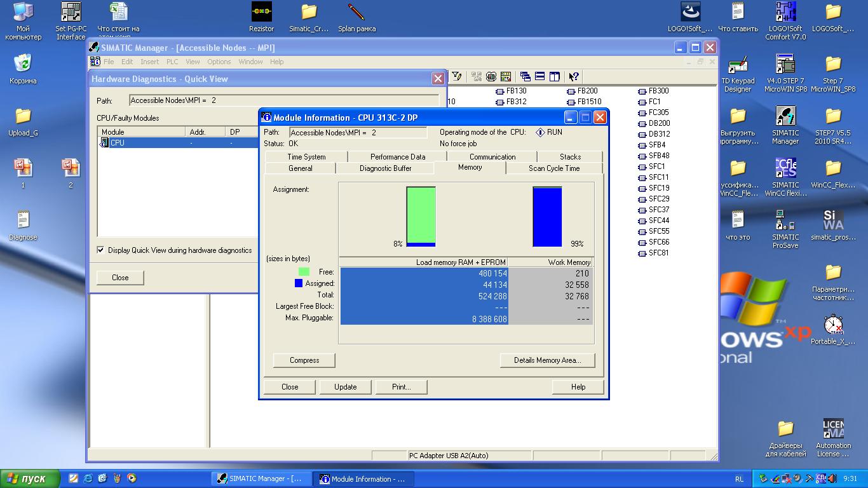Open the SIMATIC Manager desktop shortcut
Screen dimensions: 868x488
pos(785,126)
